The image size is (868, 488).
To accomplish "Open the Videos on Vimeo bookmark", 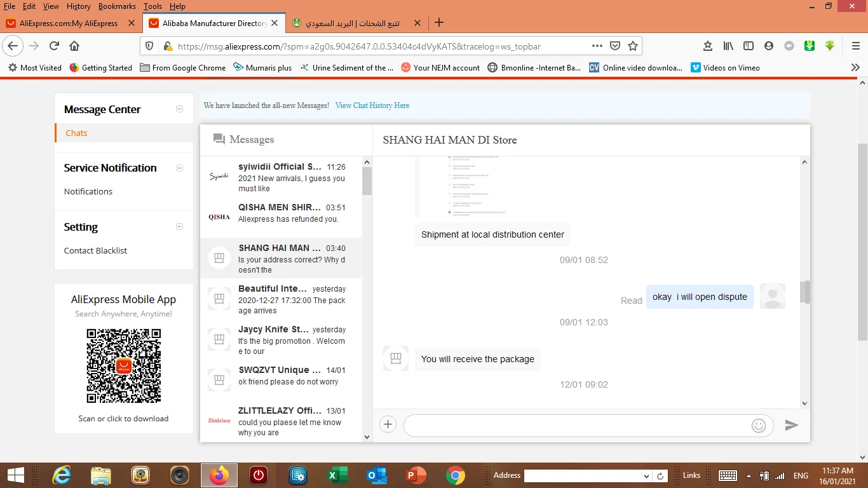I will pyautogui.click(x=725, y=67).
